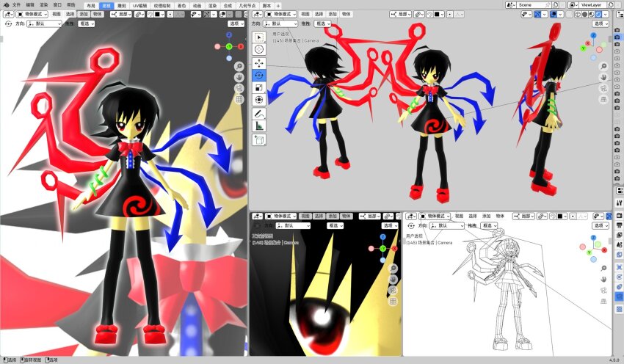Viewport: 624px width, 364px height.
Task: Select the Add Cube tool
Action: click(x=259, y=139)
